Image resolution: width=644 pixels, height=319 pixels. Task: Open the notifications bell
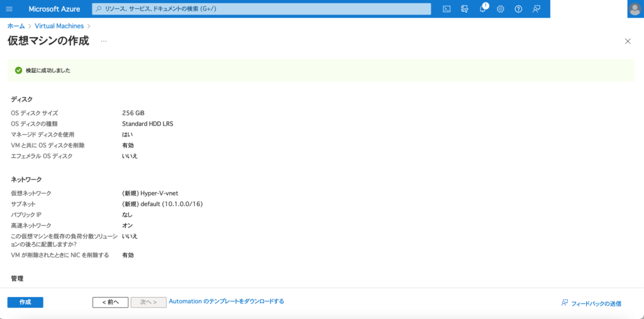[x=483, y=9]
